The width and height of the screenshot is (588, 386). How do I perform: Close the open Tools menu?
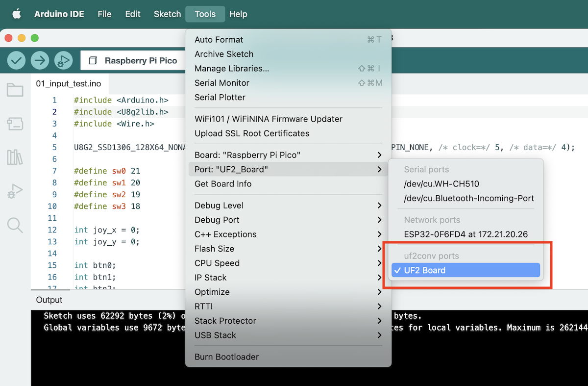[205, 14]
